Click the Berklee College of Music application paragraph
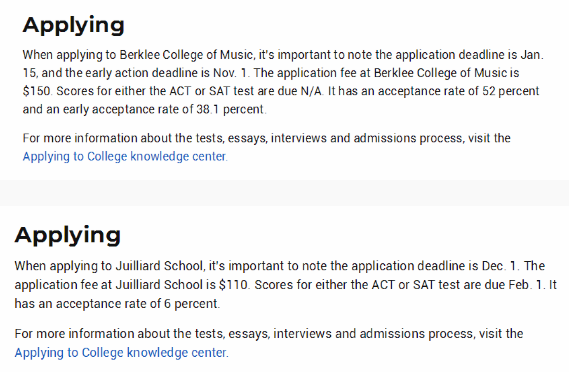This screenshot has width=569, height=372. pyautogui.click(x=283, y=82)
